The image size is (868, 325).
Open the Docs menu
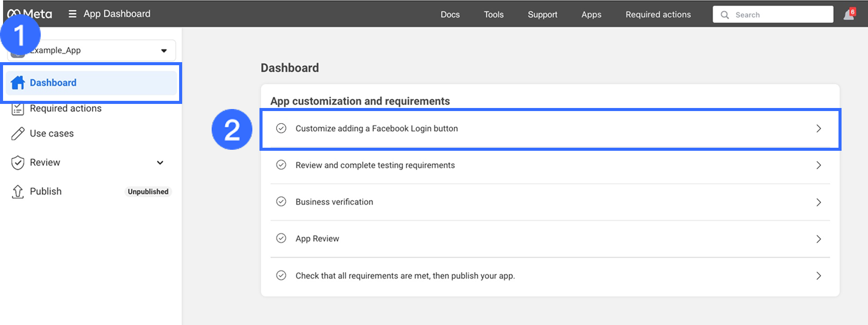tap(450, 14)
